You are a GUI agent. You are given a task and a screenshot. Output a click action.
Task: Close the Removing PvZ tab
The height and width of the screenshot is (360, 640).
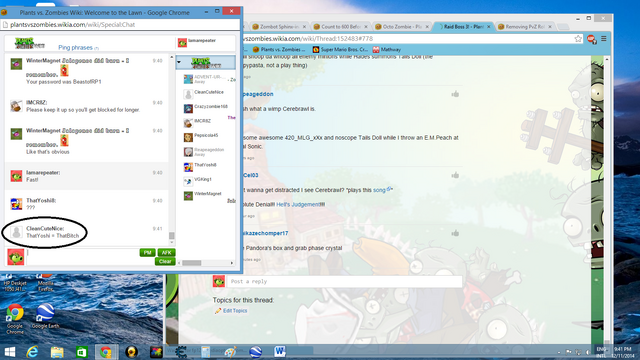coord(550,27)
